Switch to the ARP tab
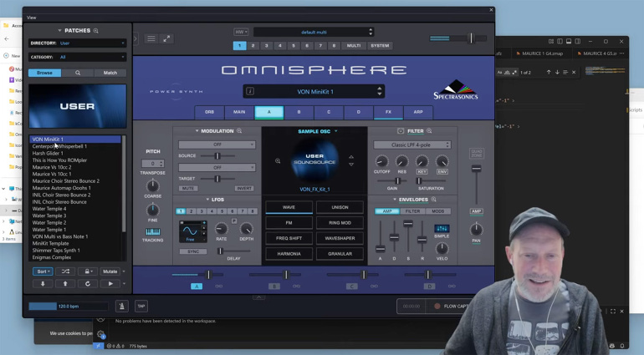 pyautogui.click(x=417, y=112)
